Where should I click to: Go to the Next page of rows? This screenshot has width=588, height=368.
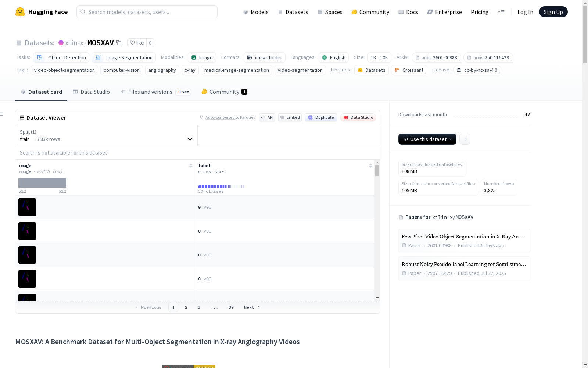pyautogui.click(x=252, y=307)
